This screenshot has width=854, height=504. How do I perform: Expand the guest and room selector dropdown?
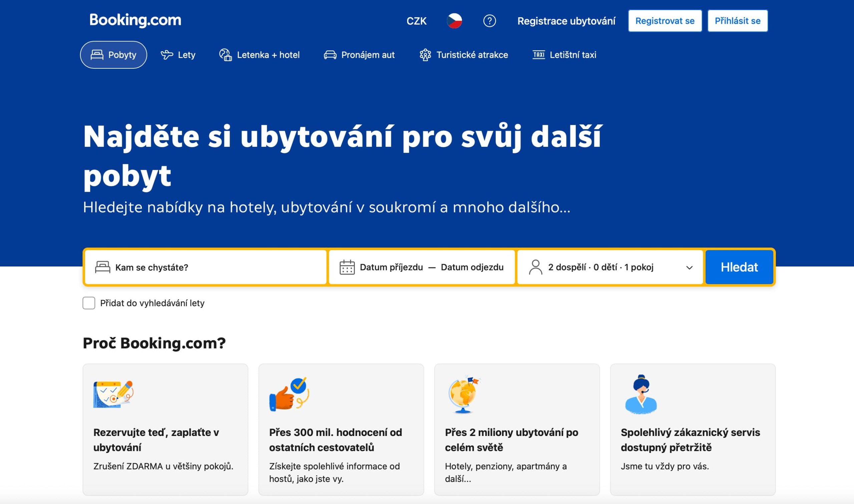pos(689,267)
